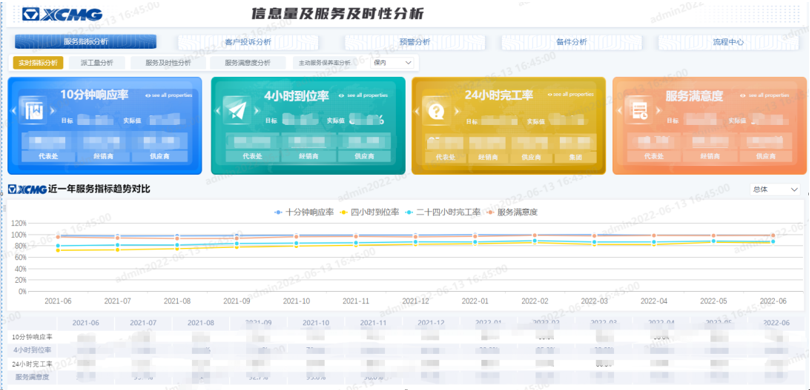Click the document icon on 服务满意度 card
The width and height of the screenshot is (810, 390).
(x=640, y=111)
